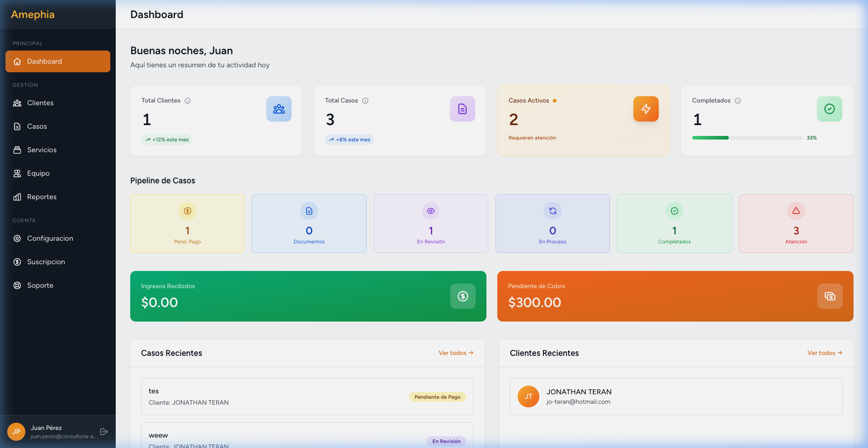This screenshot has width=868, height=448.
Task: Open the 'tes' recent case
Action: [307, 397]
